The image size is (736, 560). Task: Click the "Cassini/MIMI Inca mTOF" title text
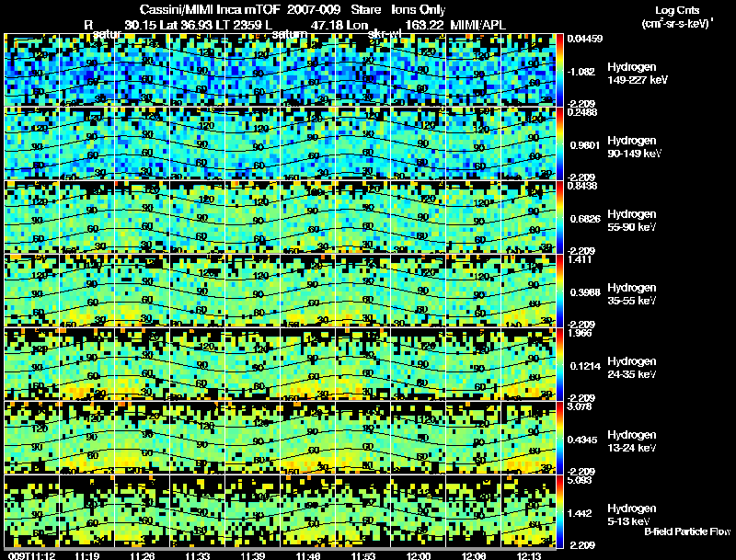pos(210,10)
